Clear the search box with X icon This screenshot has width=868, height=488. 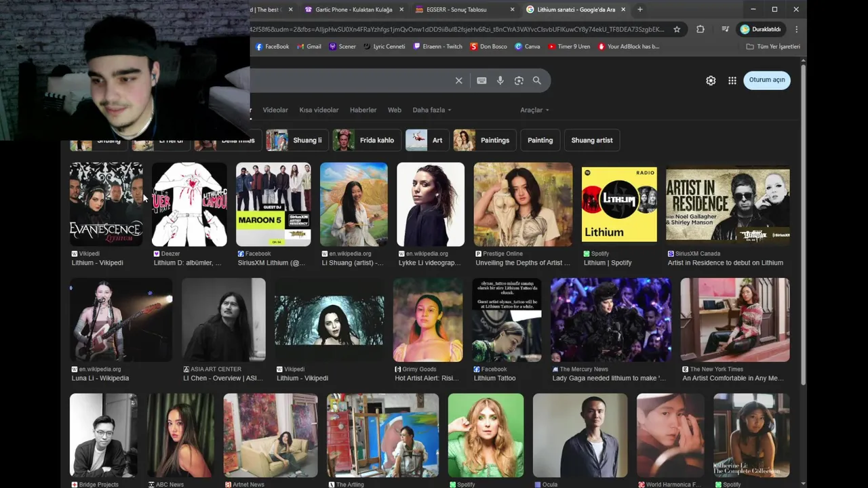(459, 81)
